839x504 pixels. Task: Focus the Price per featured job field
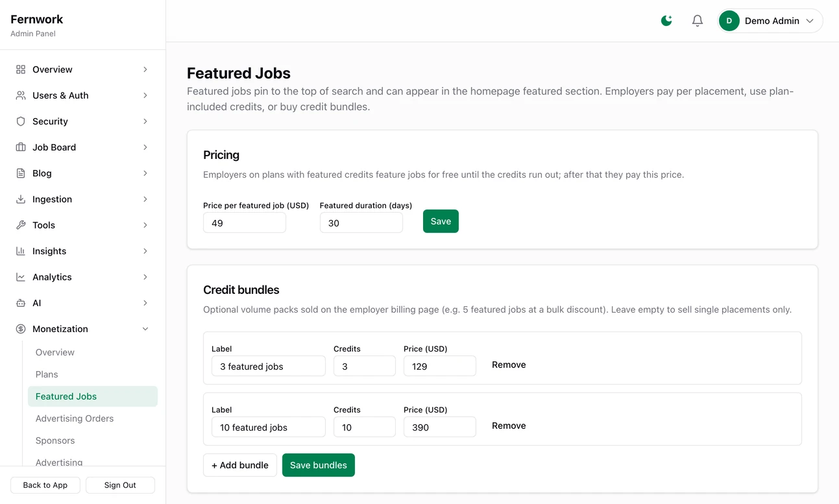(x=245, y=223)
